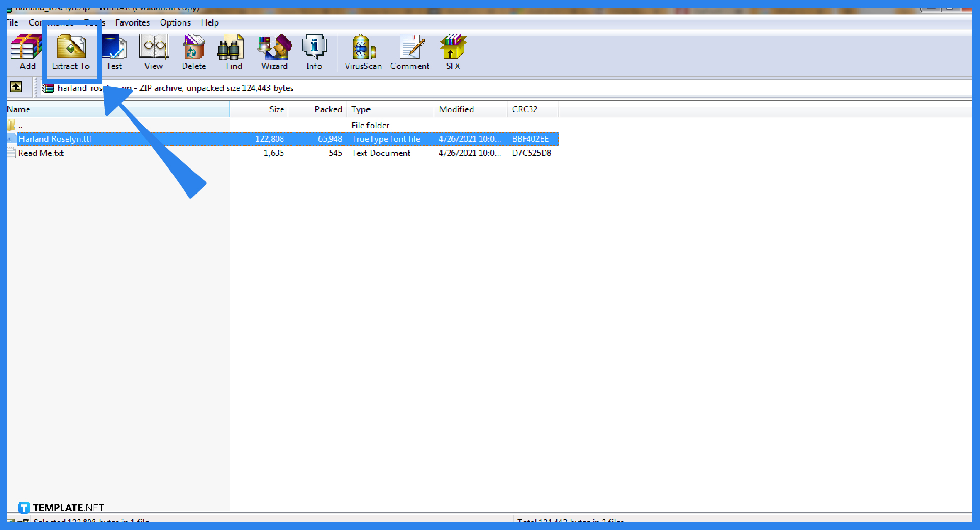Show archive Info

314,52
